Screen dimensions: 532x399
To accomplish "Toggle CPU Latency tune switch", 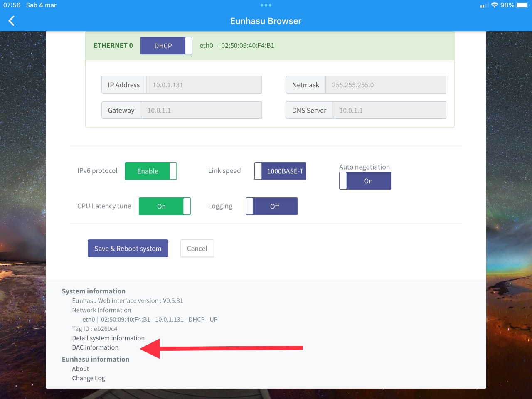I will (165, 206).
